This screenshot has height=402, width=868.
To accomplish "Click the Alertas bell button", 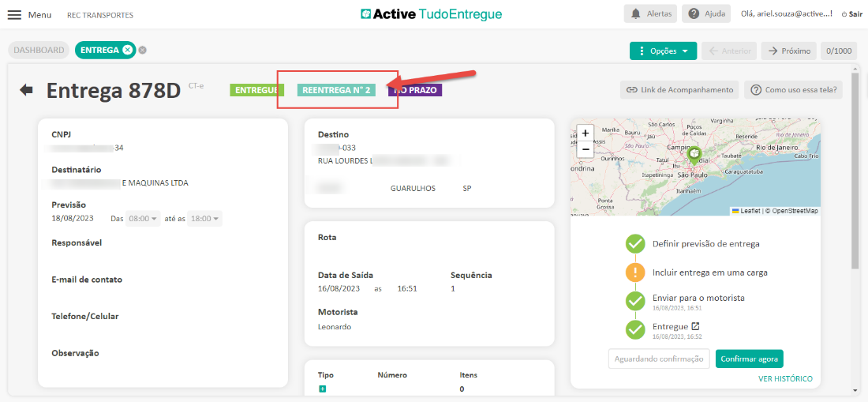I will (650, 14).
